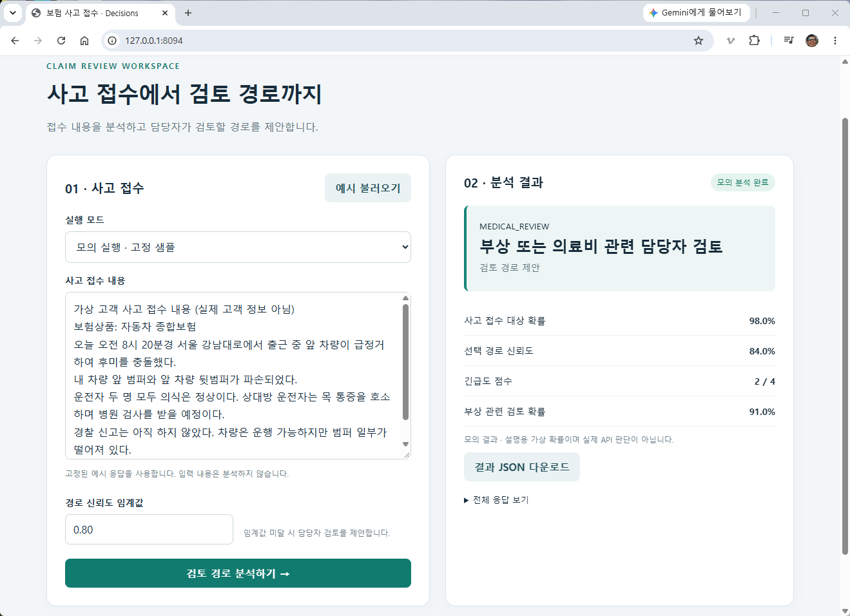Click the 02 · 분석 결과 heading

503,182
